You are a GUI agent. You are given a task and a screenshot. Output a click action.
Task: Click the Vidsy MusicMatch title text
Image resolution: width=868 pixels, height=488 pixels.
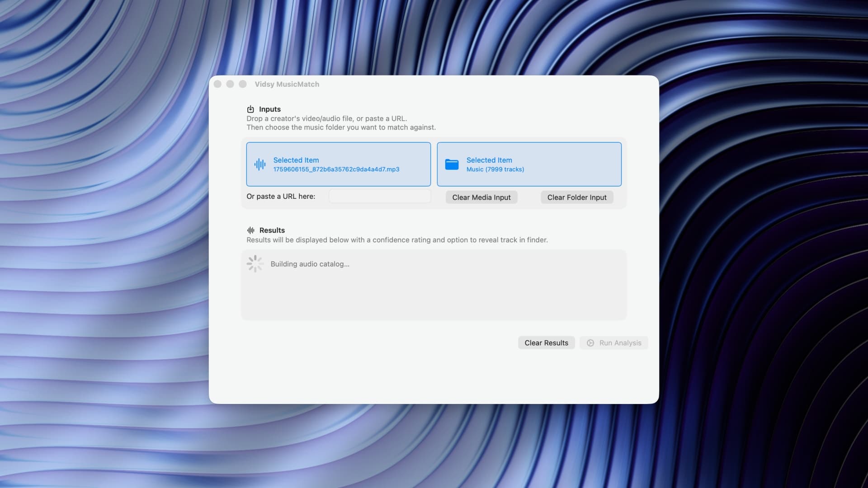coord(287,84)
